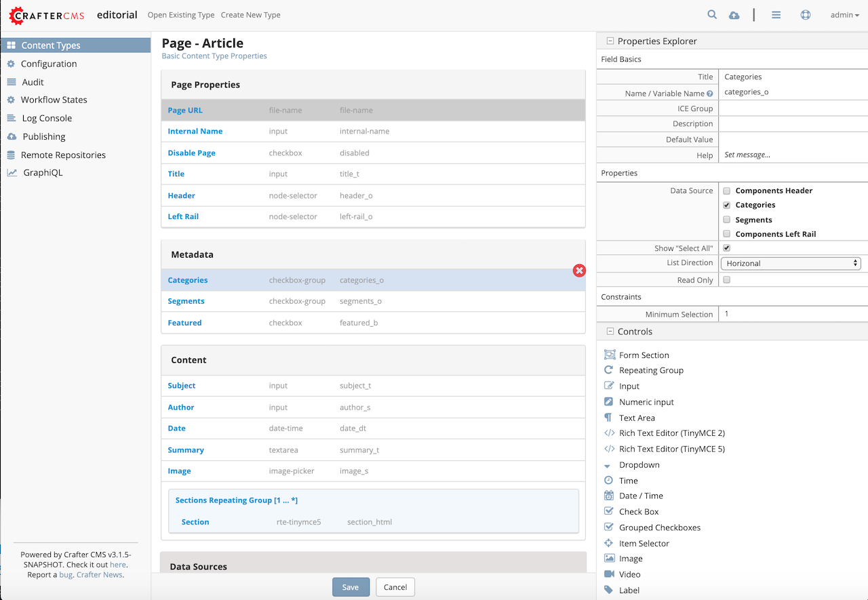
Task: Open the List Direction dropdown
Action: click(791, 263)
